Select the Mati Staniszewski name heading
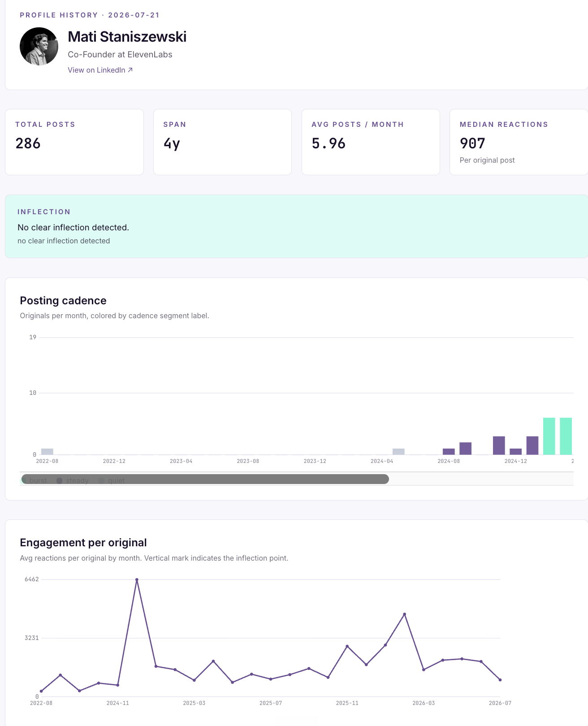Screen dimensions: 588x726 click(x=127, y=37)
